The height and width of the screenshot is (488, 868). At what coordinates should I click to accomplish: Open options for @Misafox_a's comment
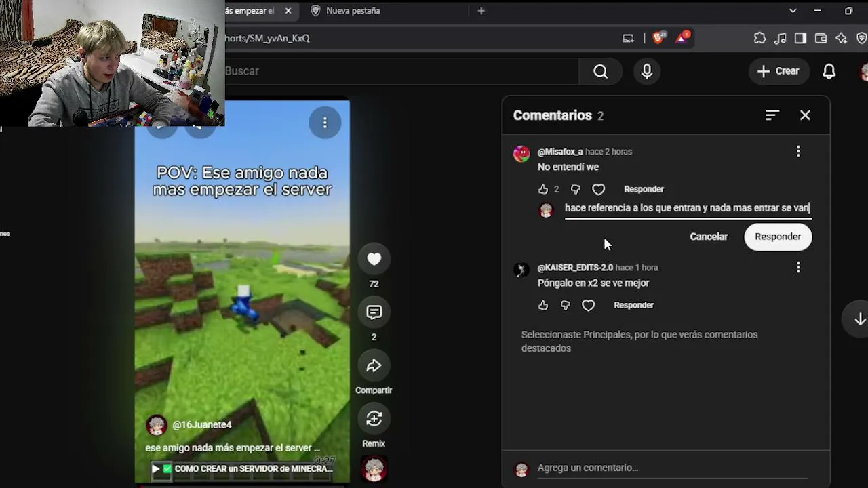798,152
